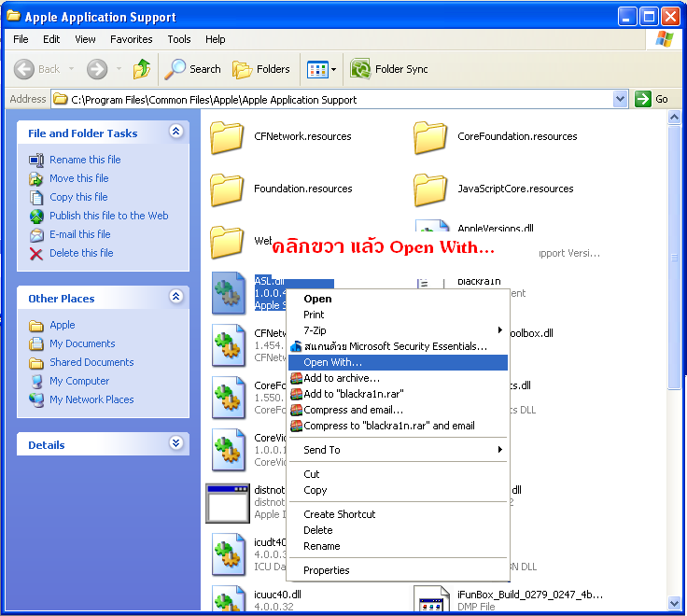Viewport: 687px width, 616px height.
Task: Go to My Computer
Action: pos(79,381)
